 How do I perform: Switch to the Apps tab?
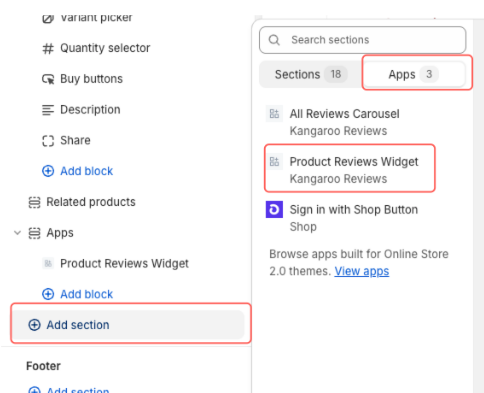point(413,74)
